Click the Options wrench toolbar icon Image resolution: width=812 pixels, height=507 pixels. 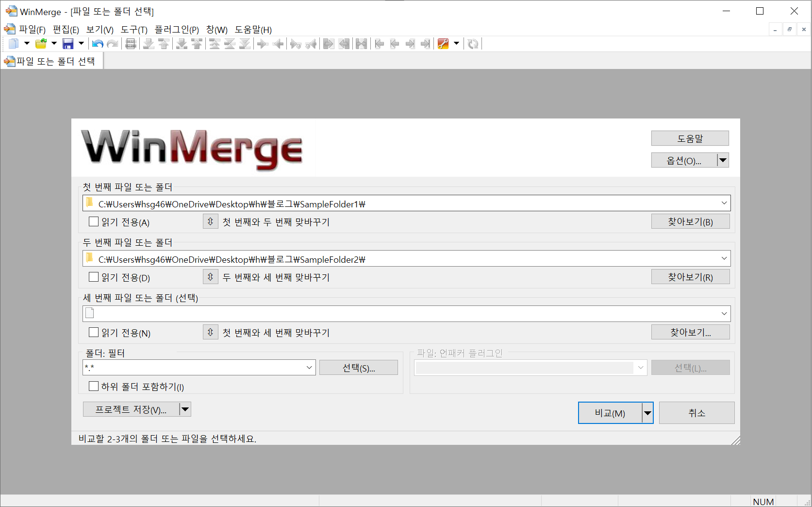443,44
